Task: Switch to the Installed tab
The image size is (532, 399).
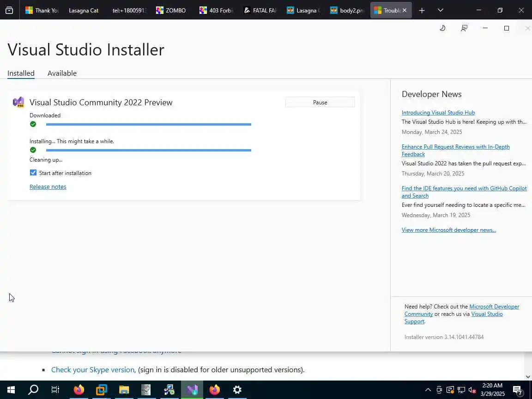Action: pyautogui.click(x=21, y=73)
